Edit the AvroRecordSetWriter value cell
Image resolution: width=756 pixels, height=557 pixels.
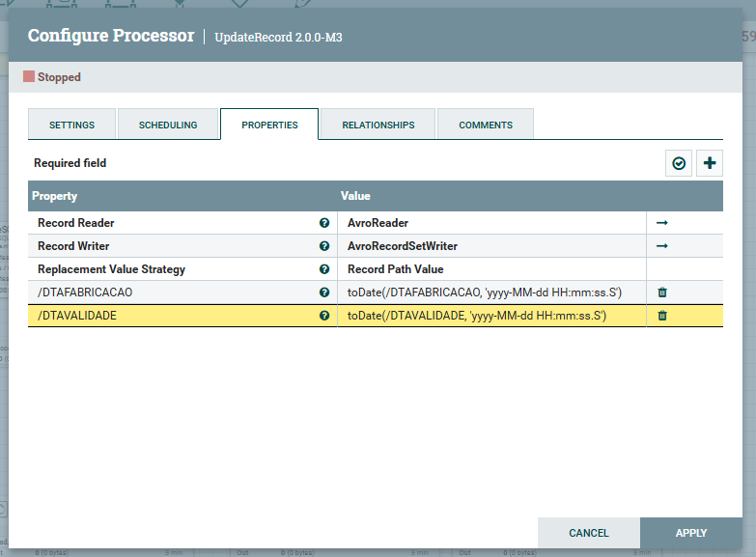491,246
